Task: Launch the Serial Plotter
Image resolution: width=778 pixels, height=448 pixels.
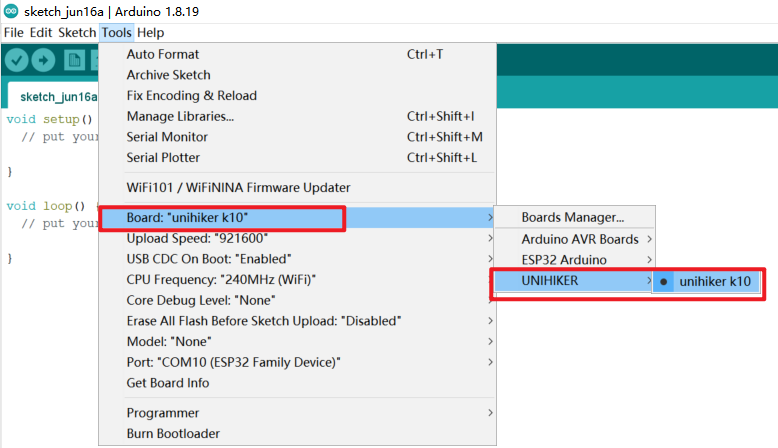Action: click(297, 157)
